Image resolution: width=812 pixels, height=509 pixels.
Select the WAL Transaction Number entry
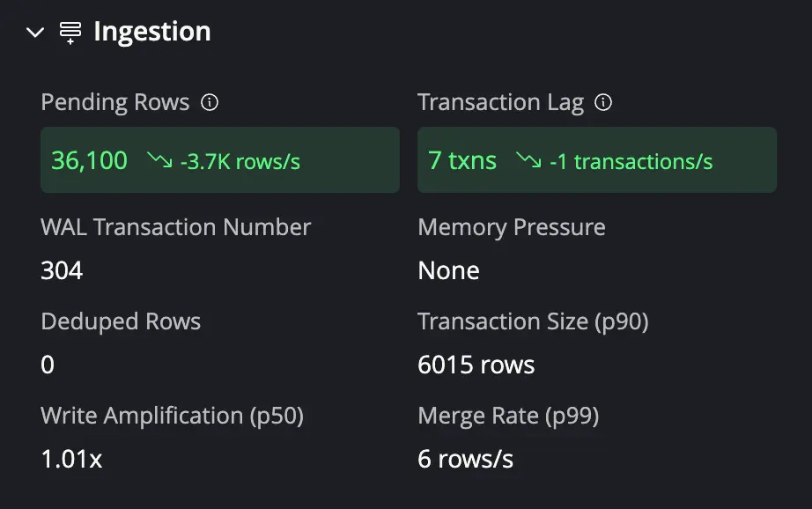click(175, 227)
